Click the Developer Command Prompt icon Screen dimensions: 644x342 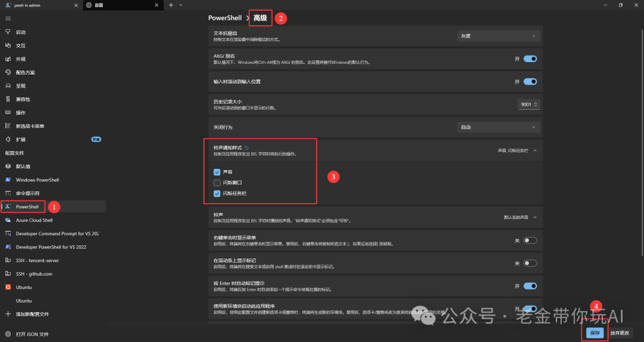click(x=8, y=233)
